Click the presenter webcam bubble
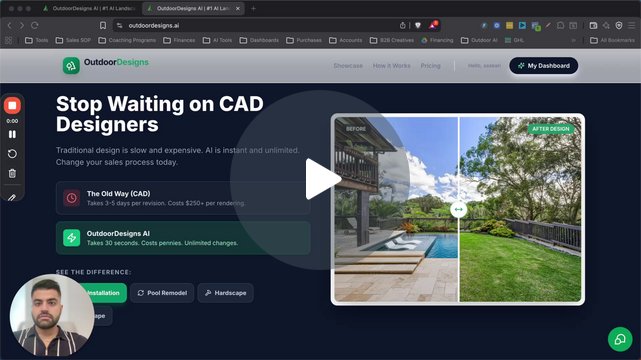This screenshot has width=641, height=360. (52, 315)
